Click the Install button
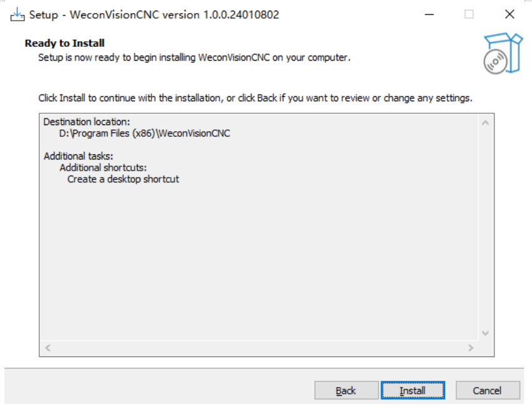532x407 pixels. pyautogui.click(x=412, y=391)
